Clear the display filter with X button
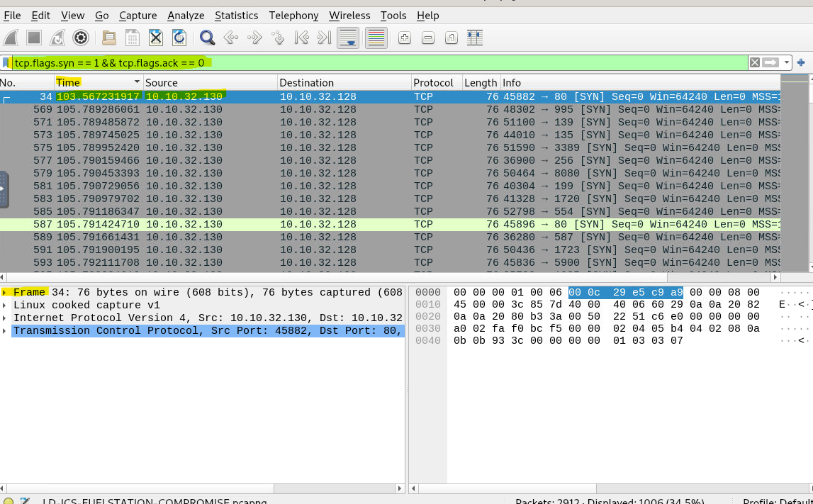813x504 pixels. pyautogui.click(x=755, y=63)
